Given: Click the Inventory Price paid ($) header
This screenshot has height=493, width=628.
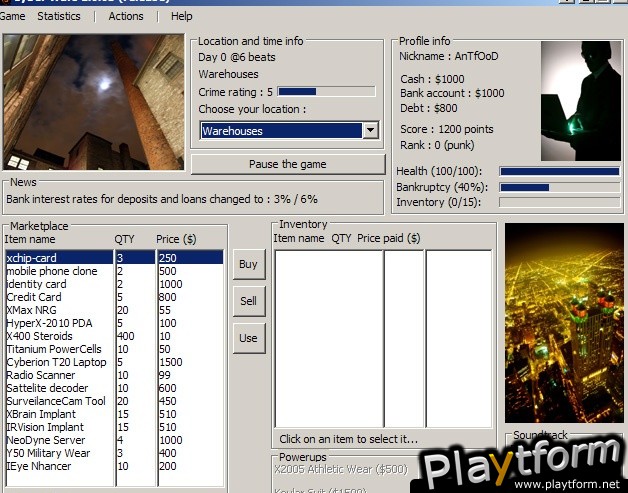Looking at the screenshot, I should 388,238.
